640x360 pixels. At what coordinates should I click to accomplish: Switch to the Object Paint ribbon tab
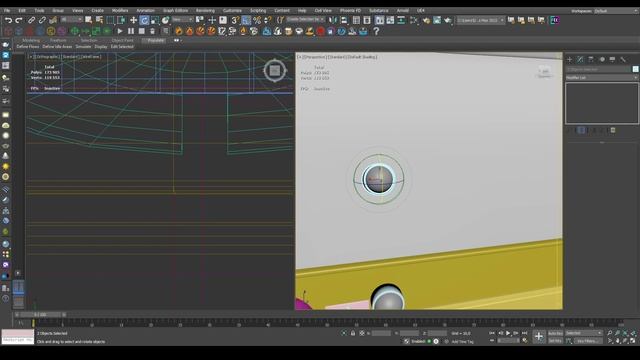coord(122,40)
